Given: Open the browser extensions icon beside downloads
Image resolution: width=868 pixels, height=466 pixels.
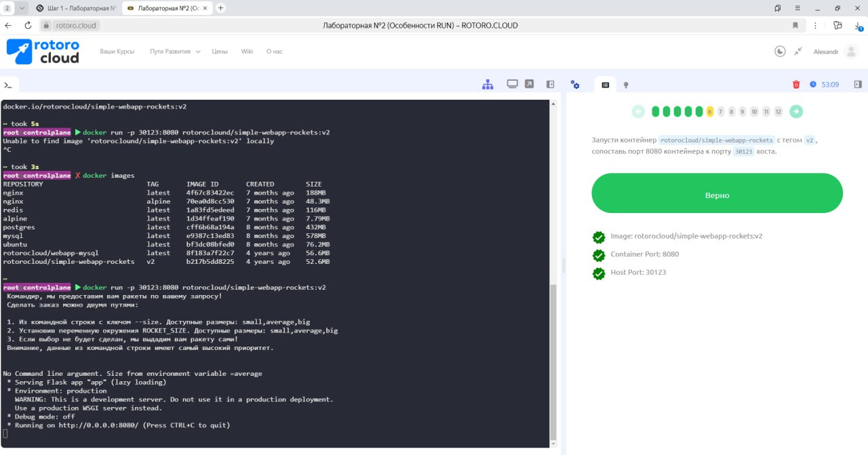Looking at the screenshot, I should point(838,25).
